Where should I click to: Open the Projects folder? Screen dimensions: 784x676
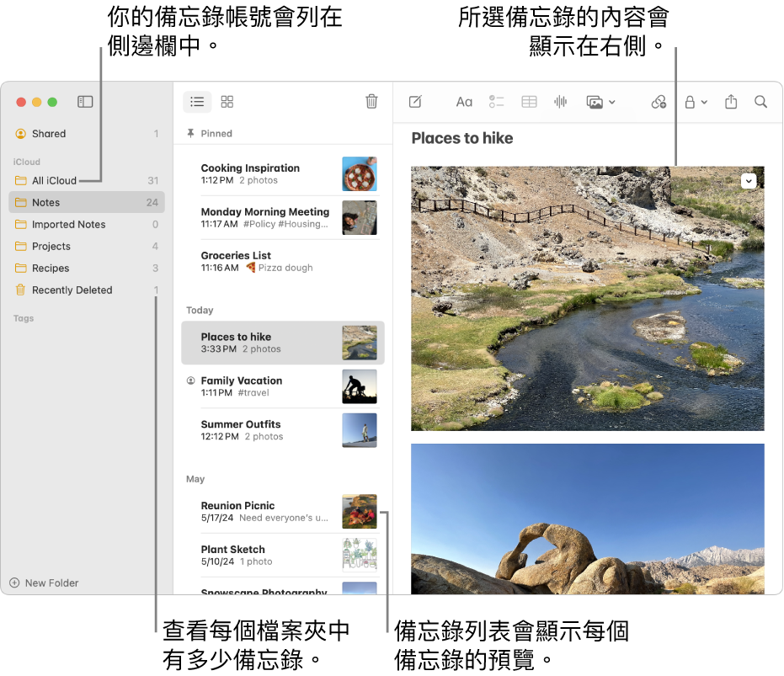tap(87, 247)
